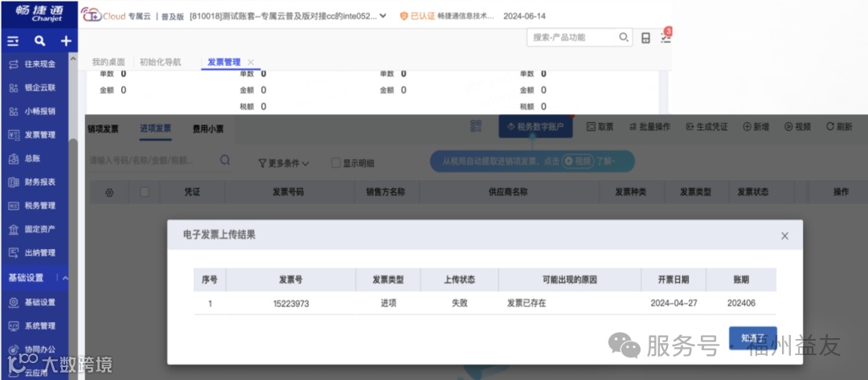Click the 已认证 shield badge

pyautogui.click(x=417, y=16)
